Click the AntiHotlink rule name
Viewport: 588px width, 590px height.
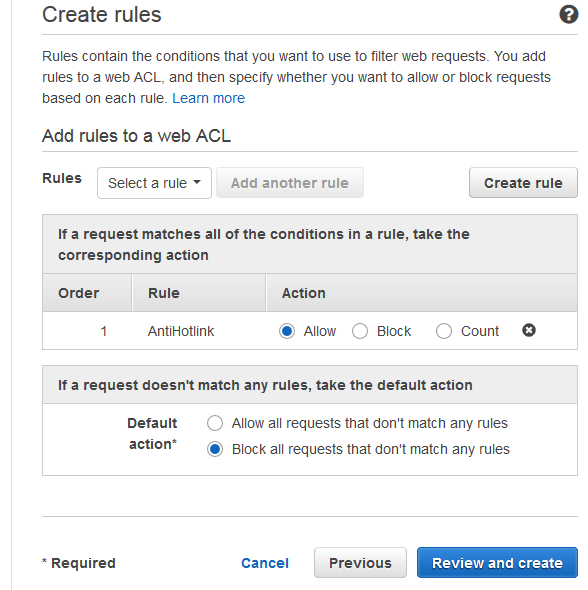click(181, 331)
